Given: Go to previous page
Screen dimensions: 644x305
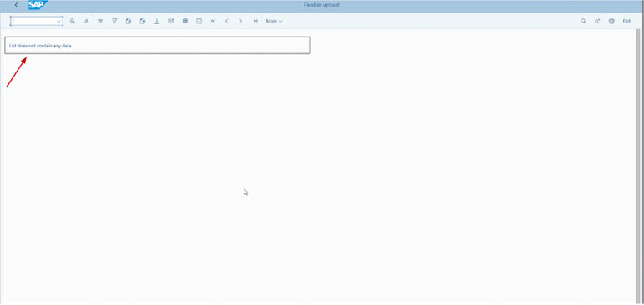Looking at the screenshot, I should 227,21.
